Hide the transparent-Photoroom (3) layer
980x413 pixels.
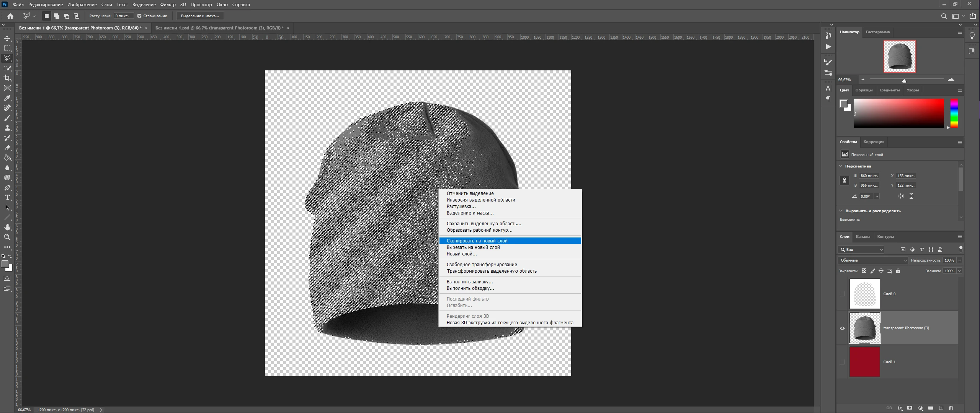tap(842, 328)
